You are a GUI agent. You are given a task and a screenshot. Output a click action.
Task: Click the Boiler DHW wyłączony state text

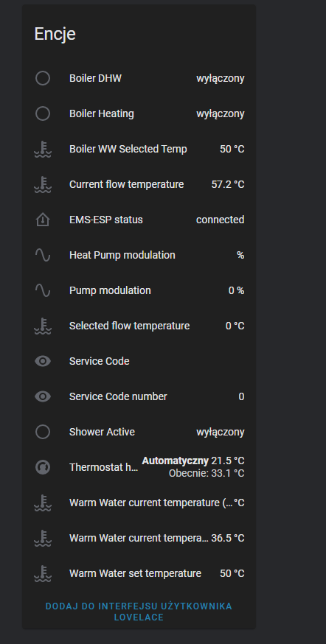click(221, 78)
